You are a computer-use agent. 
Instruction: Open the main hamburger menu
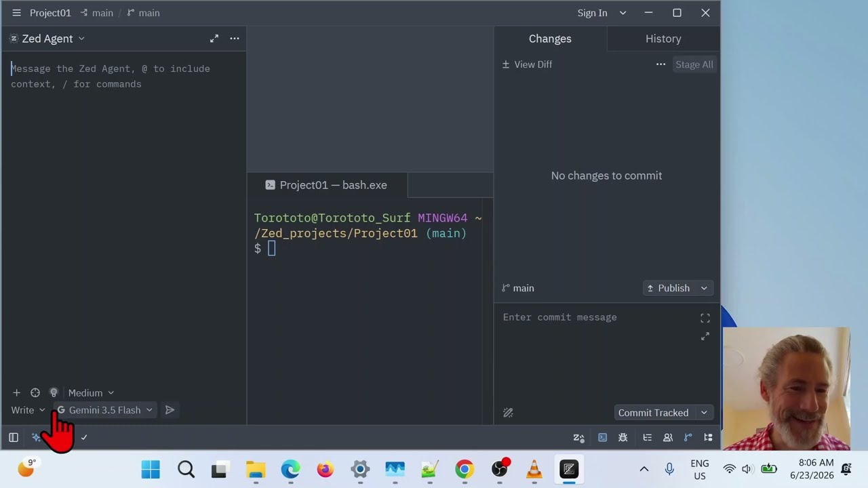point(16,13)
